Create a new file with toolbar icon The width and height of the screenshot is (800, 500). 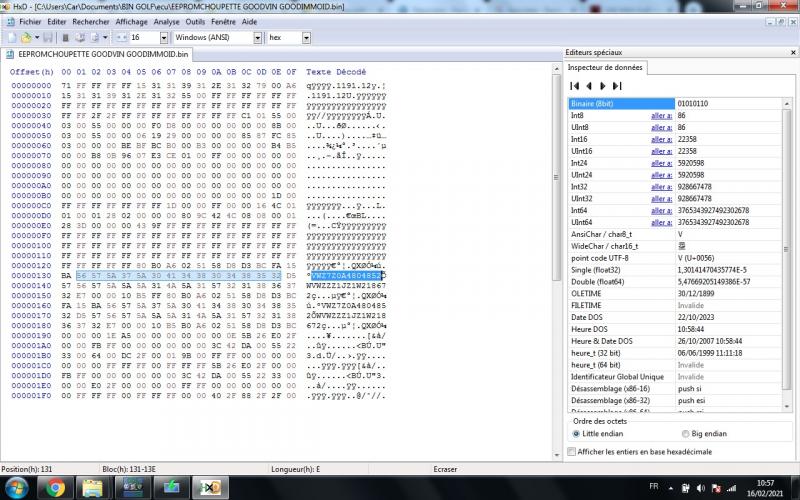tap(12, 38)
